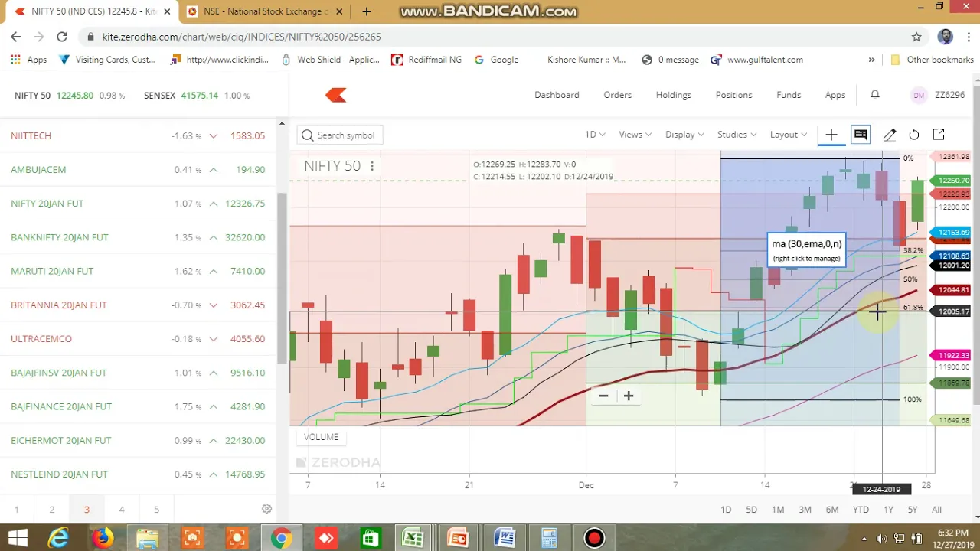This screenshot has width=980, height=551.
Task: Set chart range to 1M
Action: [x=778, y=510]
